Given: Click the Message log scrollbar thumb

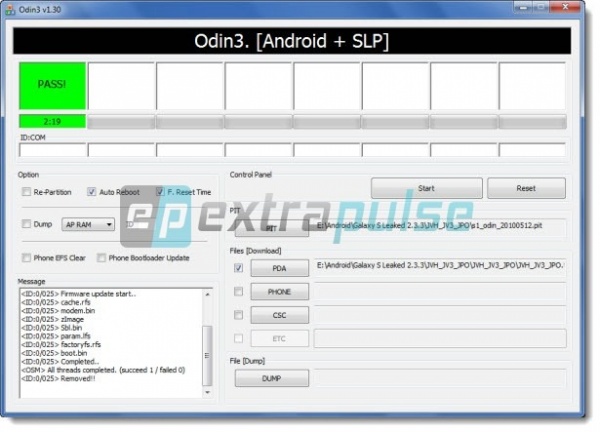Looking at the screenshot, I should 207,355.
